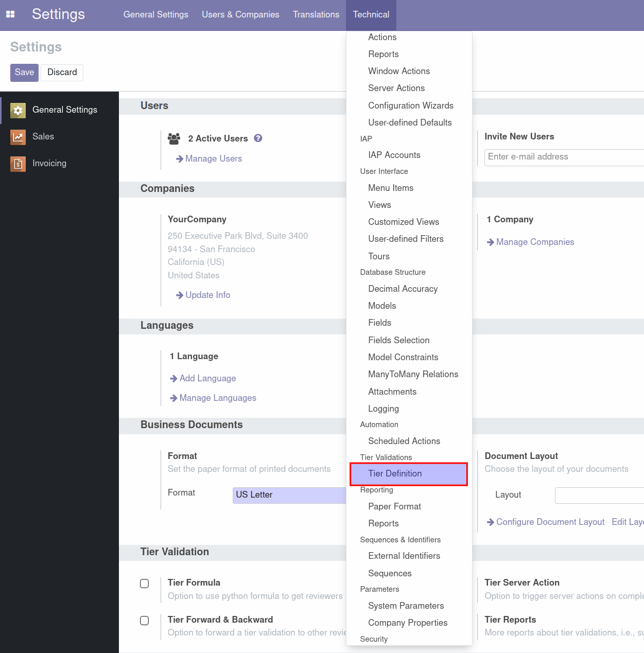
Task: Select Tier Definition from Technical menu
Action: tap(409, 474)
